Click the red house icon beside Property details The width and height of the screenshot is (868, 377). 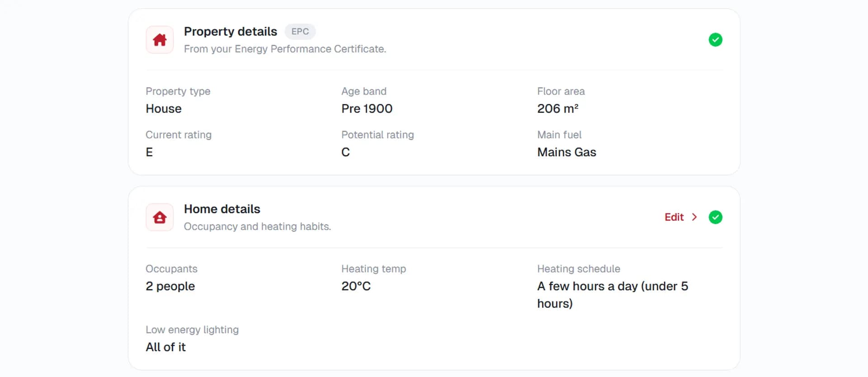coord(160,40)
